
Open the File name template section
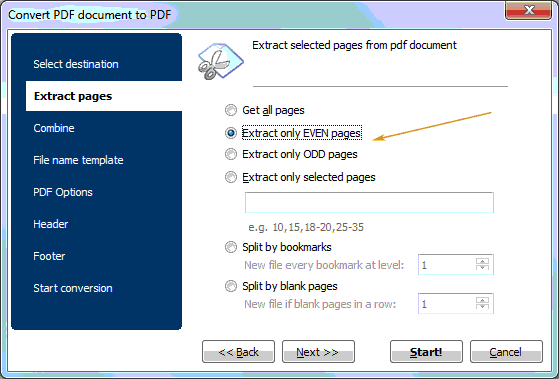coord(78,160)
